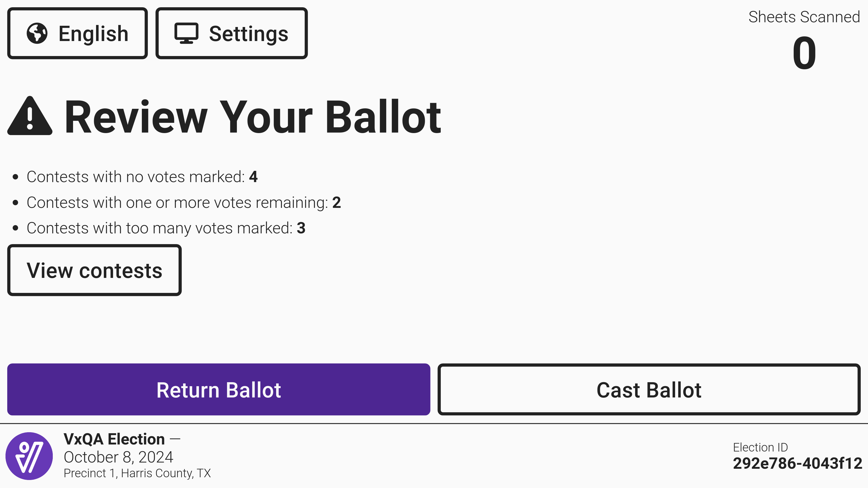Click the warning triangle icon beside the heading

point(30,116)
